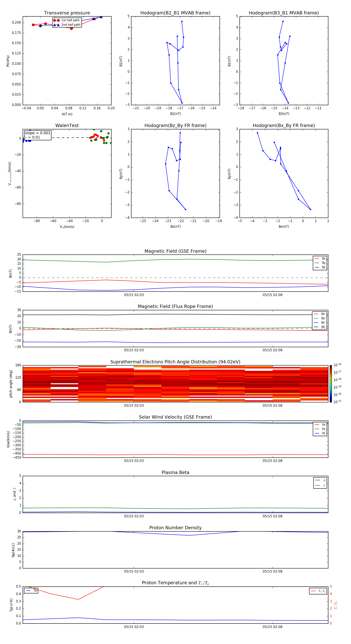This screenshot has width=351, height=644.
Task: Click the Vz entry in velocity legend
Action: (320, 433)
